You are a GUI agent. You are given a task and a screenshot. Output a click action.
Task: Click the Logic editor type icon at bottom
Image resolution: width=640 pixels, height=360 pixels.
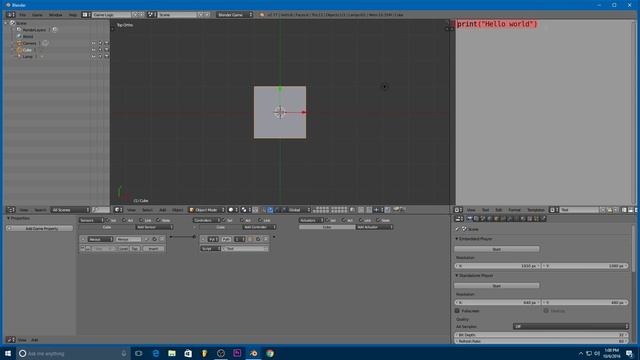[x=10, y=340]
